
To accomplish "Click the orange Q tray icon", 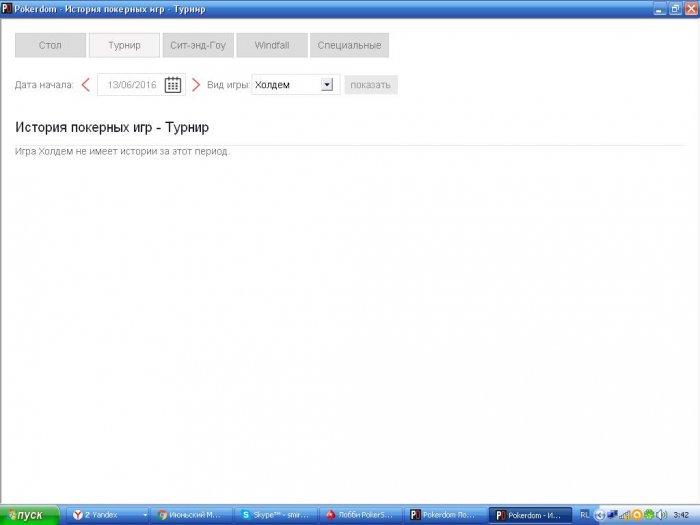I will point(637,515).
